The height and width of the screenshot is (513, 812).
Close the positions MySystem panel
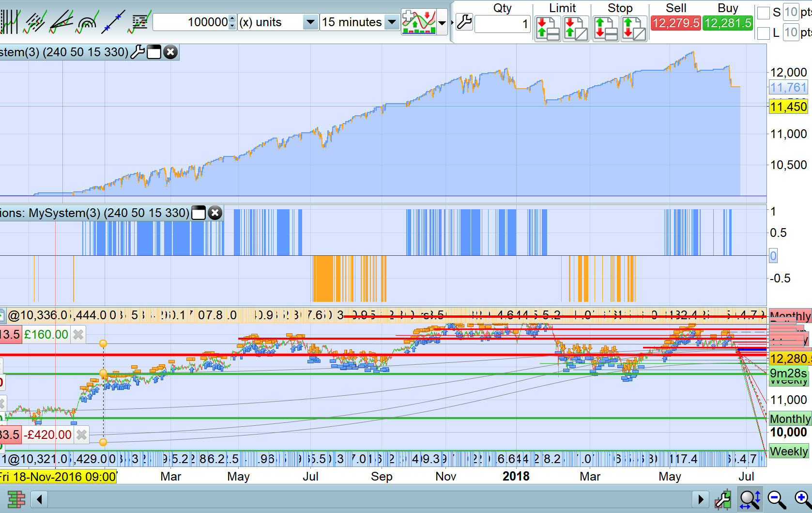[215, 213]
